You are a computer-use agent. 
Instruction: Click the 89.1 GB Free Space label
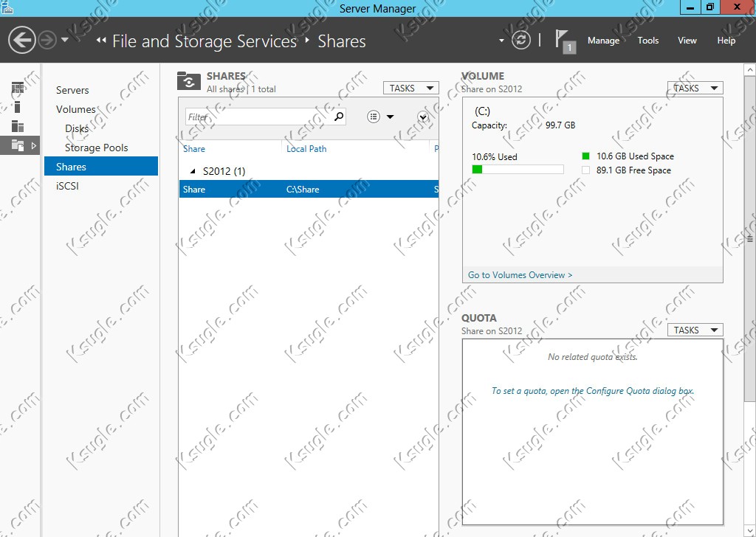coord(633,170)
